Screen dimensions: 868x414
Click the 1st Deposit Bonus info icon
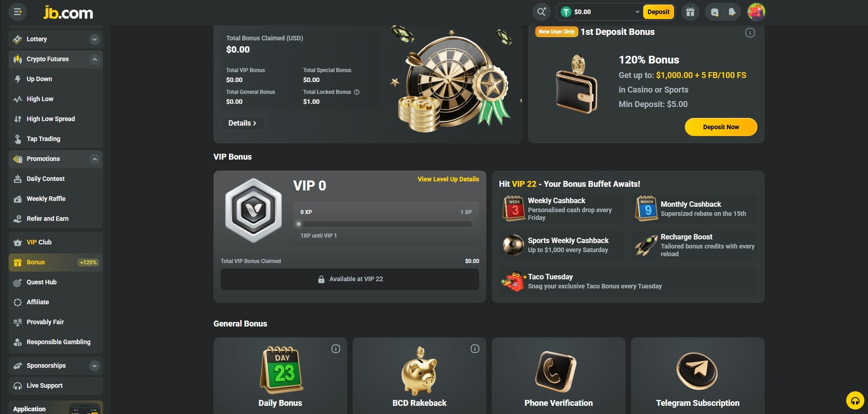point(750,33)
